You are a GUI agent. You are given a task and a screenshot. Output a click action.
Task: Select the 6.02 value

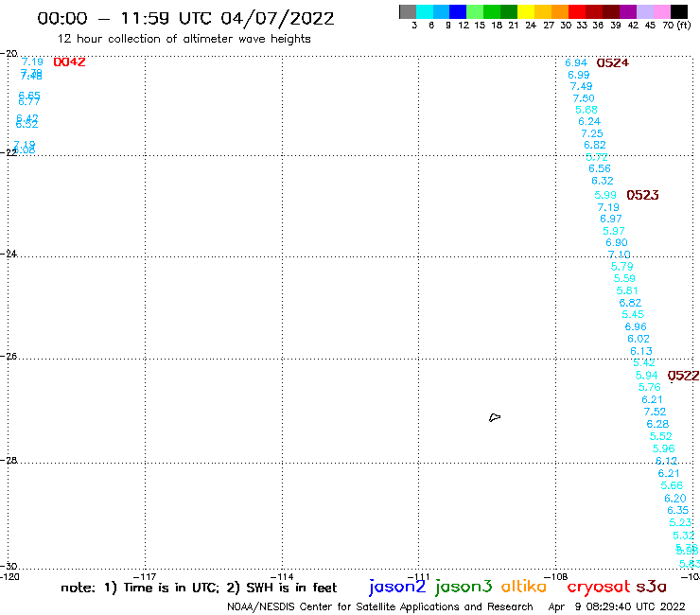coord(639,339)
